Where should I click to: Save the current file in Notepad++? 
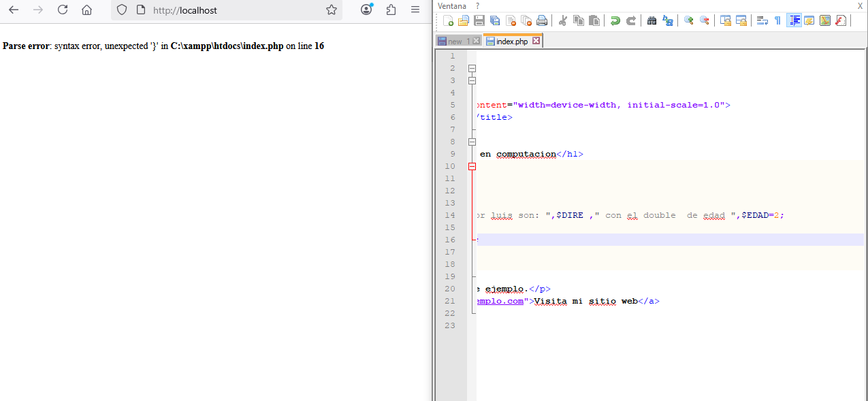[479, 20]
